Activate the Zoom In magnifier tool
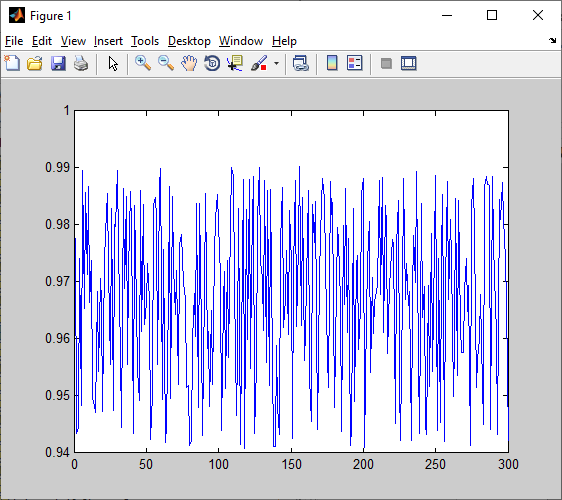 143,63
